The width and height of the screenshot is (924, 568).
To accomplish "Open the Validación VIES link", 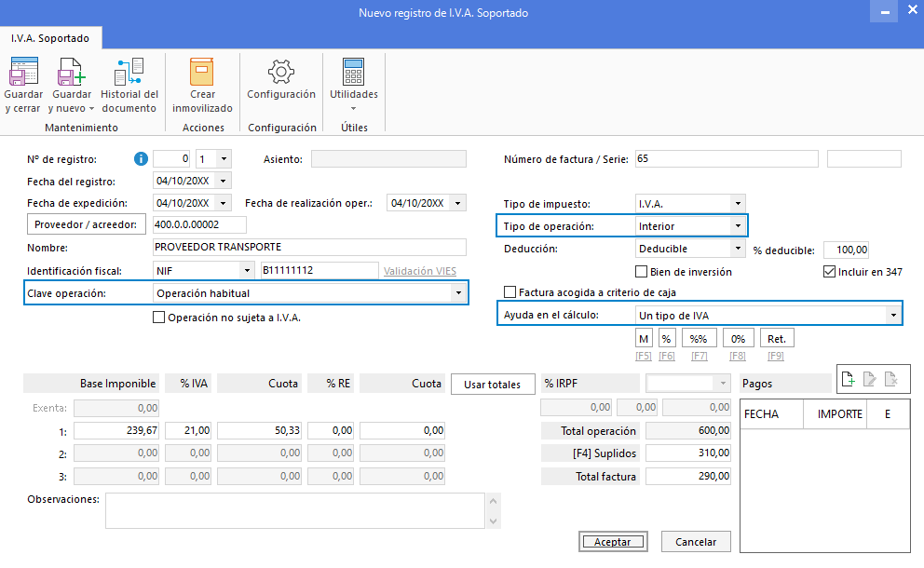I will pyautogui.click(x=420, y=271).
